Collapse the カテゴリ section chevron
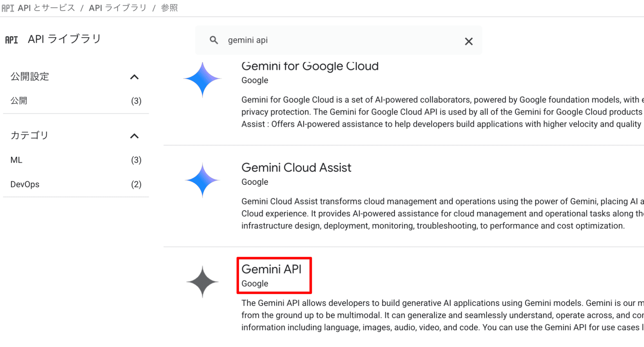644x347 pixels. (x=134, y=136)
